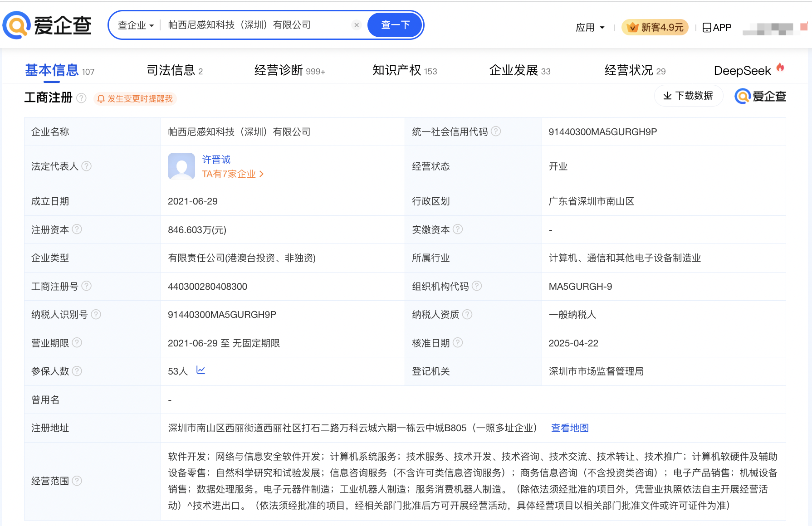Click the 爱企查 watermark logo near 下载数据

759,96
